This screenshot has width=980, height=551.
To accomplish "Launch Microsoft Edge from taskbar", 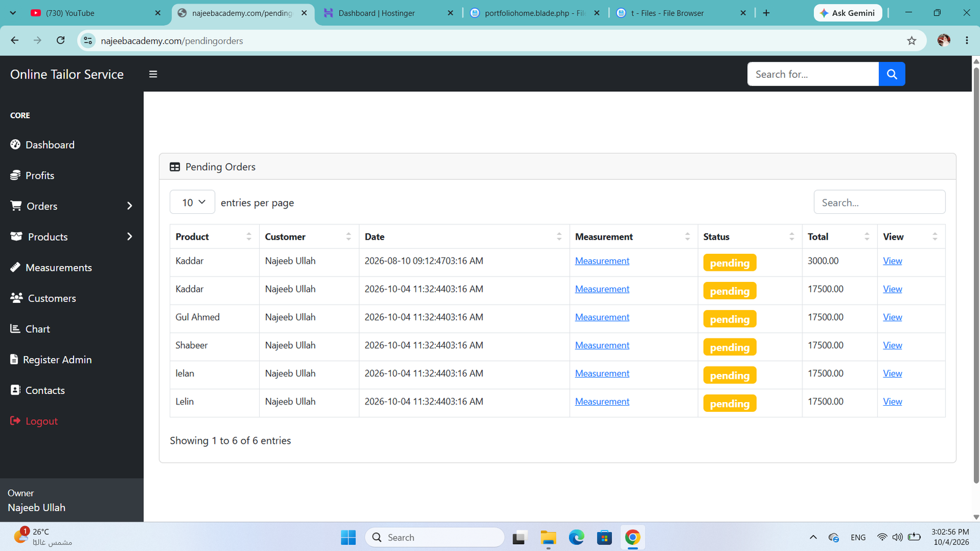I will 576,538.
